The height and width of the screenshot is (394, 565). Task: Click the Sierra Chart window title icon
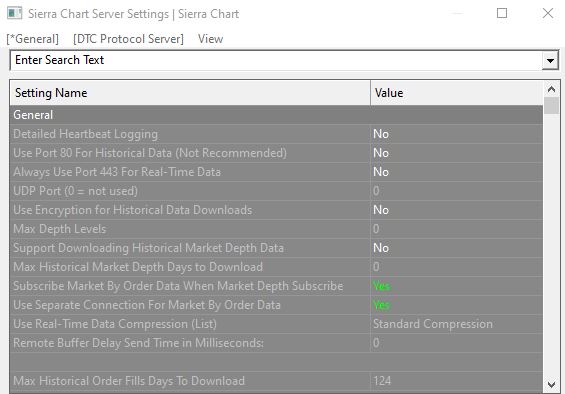tap(14, 13)
